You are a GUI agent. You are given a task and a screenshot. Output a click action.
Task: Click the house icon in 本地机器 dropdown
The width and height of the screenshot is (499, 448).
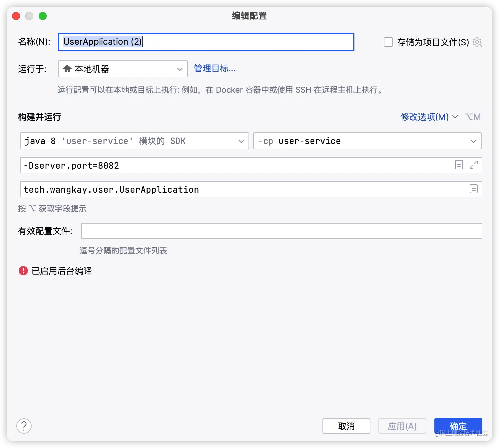pos(67,69)
